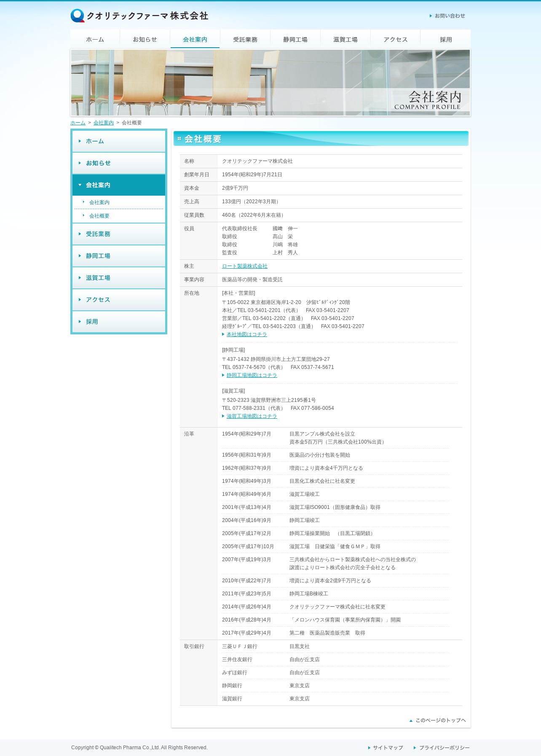The image size is (541, 756).
Task: Click the みずほ銀行 bank entry
Action: tap(235, 673)
